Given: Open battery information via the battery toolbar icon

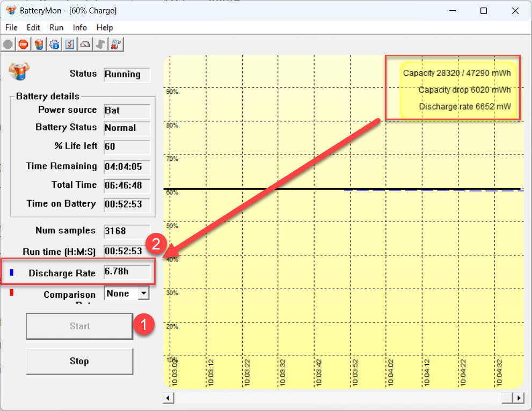Looking at the screenshot, I should point(39,45).
